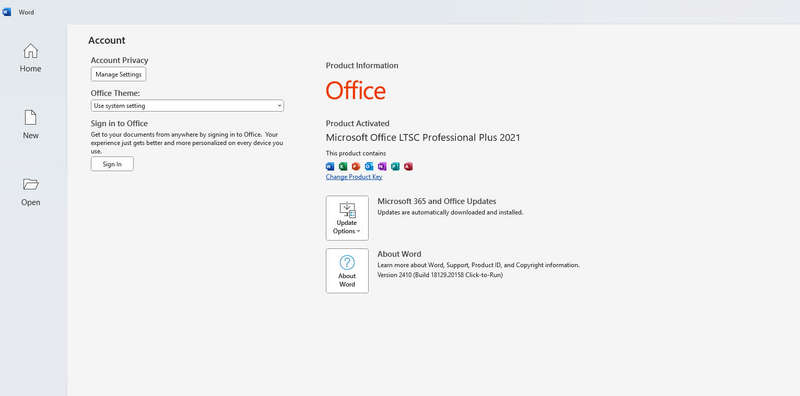Click the Learn more about Word description

click(x=478, y=265)
